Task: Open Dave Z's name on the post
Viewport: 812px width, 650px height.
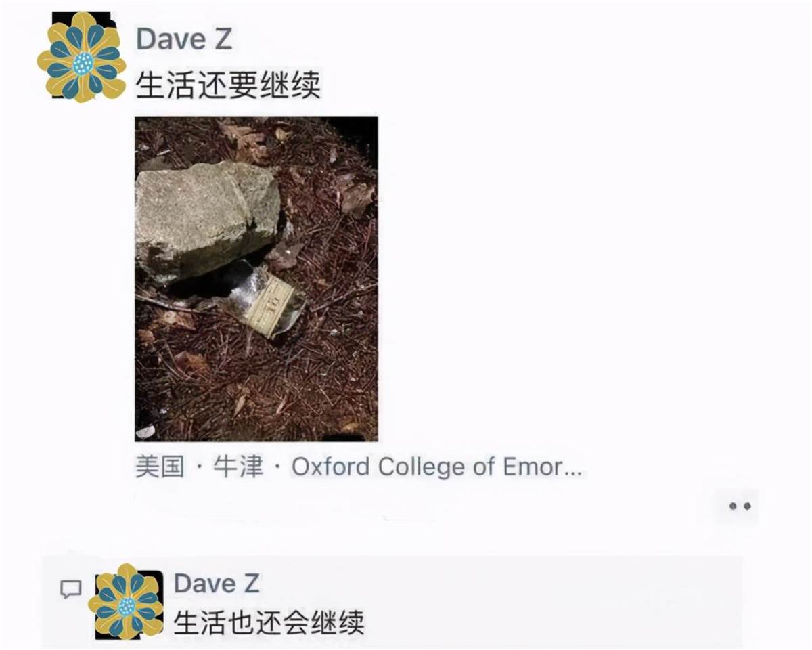Action: click(184, 39)
